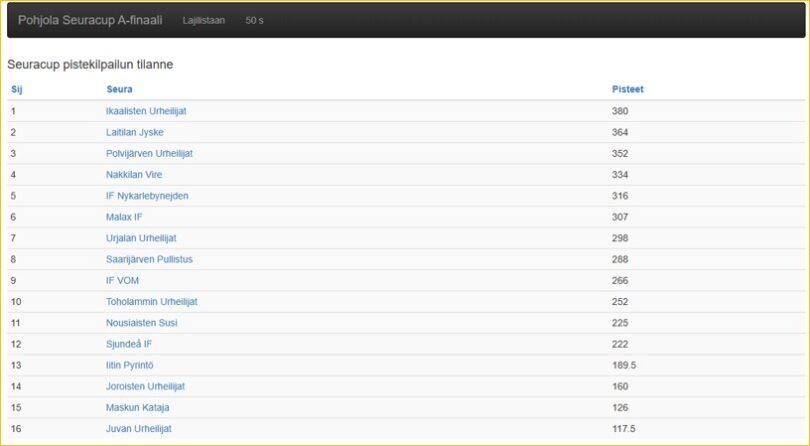This screenshot has width=810, height=446.
Task: Select the points value 298
Action: pos(620,238)
